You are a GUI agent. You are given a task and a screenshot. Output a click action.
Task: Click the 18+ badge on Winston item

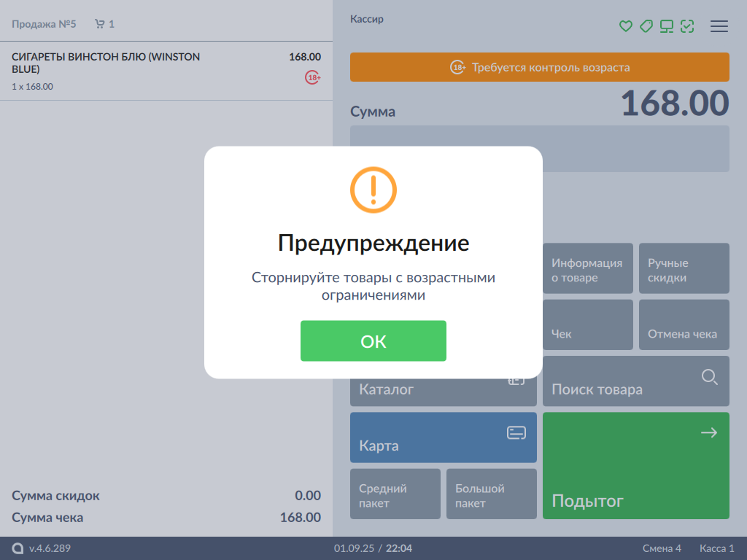click(x=312, y=77)
